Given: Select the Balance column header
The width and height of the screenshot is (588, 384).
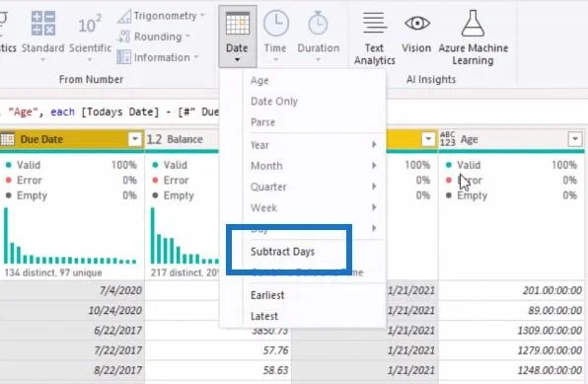Looking at the screenshot, I should tap(182, 139).
